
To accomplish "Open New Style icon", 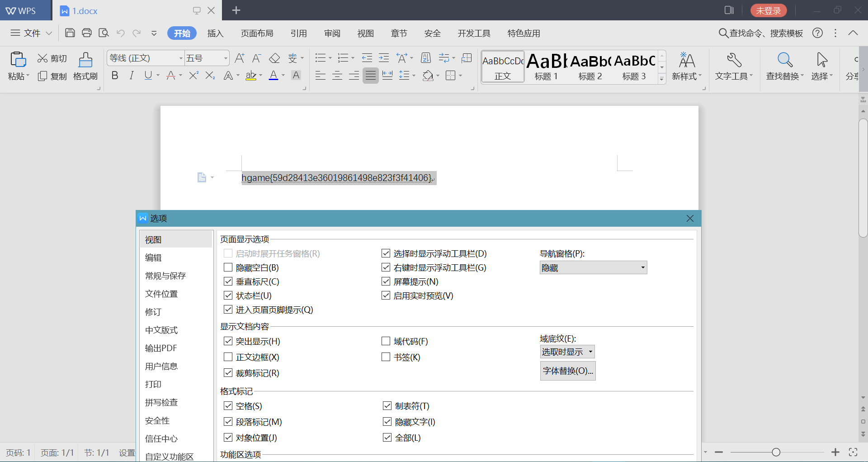I will [687, 60].
